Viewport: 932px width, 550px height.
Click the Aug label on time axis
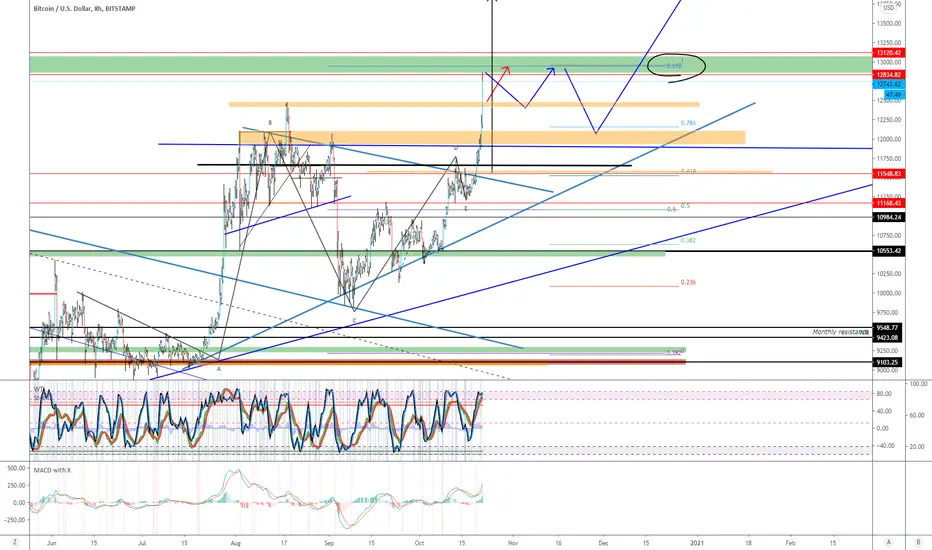tap(235, 543)
